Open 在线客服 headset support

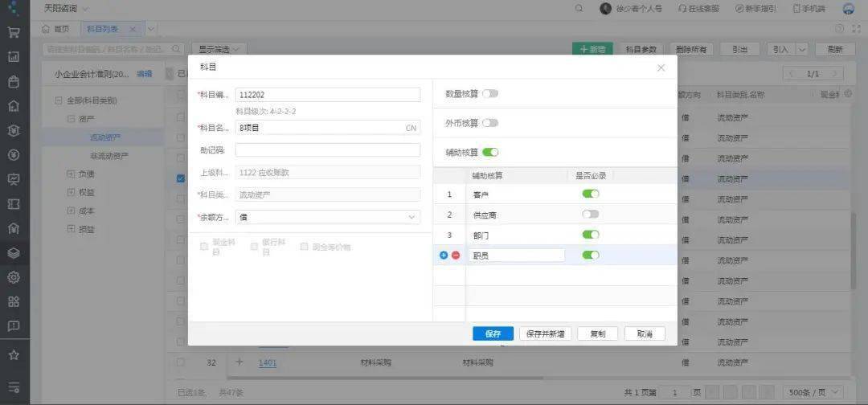pos(700,8)
